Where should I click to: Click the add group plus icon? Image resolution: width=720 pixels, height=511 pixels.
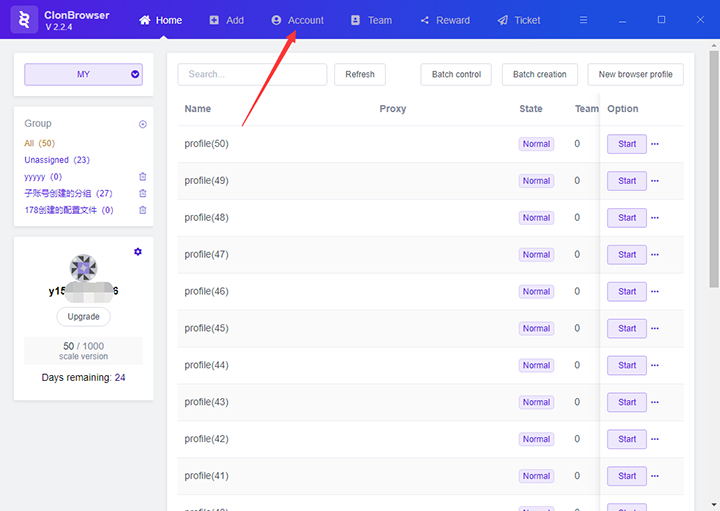pyautogui.click(x=142, y=124)
